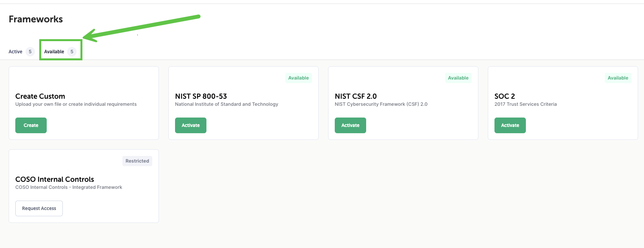Click the Create Custom card title
Viewport: 644px width, 248px height.
click(40, 96)
